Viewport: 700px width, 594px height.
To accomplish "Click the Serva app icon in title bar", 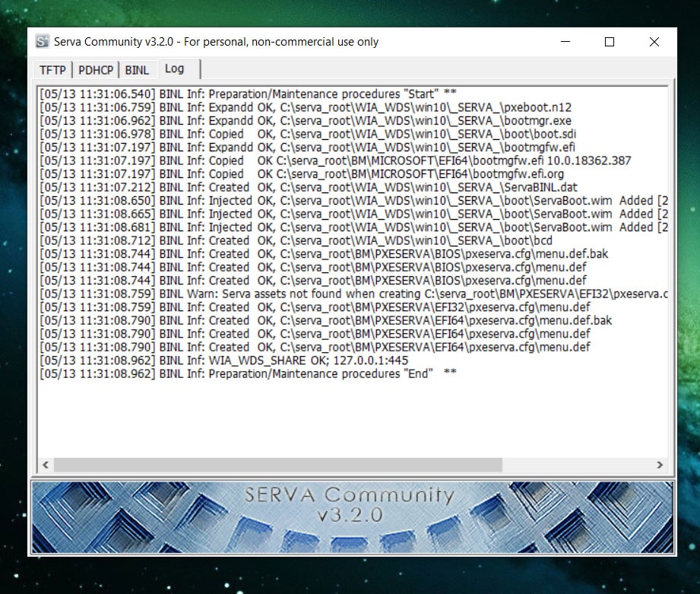I will coord(43,42).
